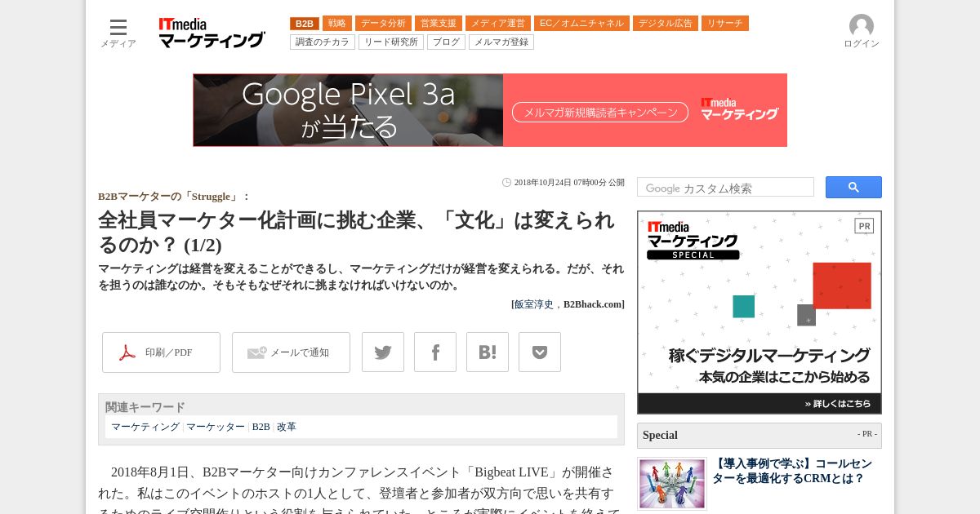Screen dimensions: 980x514
Task: Open the 改革 keyword link
Action: click(287, 427)
